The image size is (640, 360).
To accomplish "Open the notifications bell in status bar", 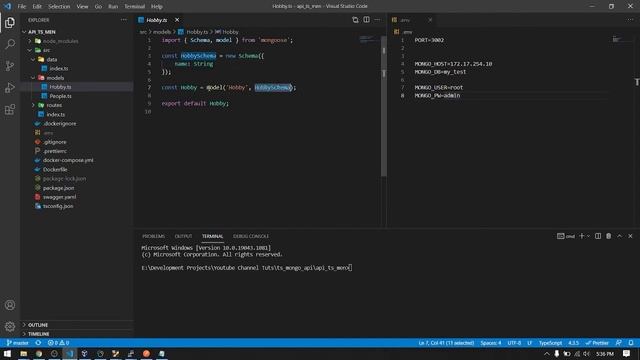I will (x=631, y=343).
